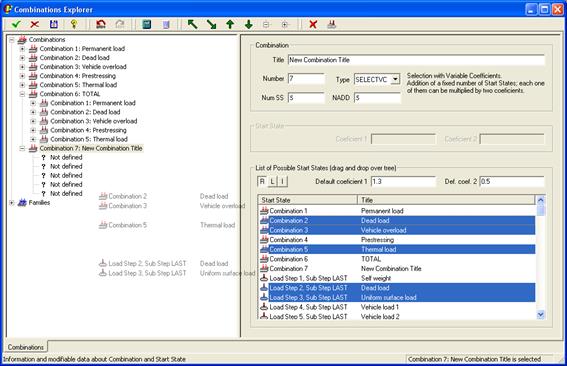Click the blue save disk icon
567x366 pixels.
[x=54, y=25]
